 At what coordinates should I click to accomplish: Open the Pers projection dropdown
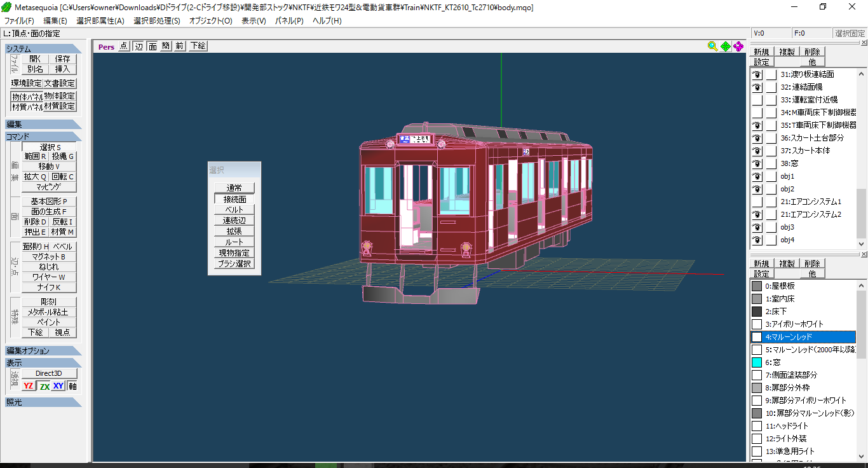coord(106,46)
